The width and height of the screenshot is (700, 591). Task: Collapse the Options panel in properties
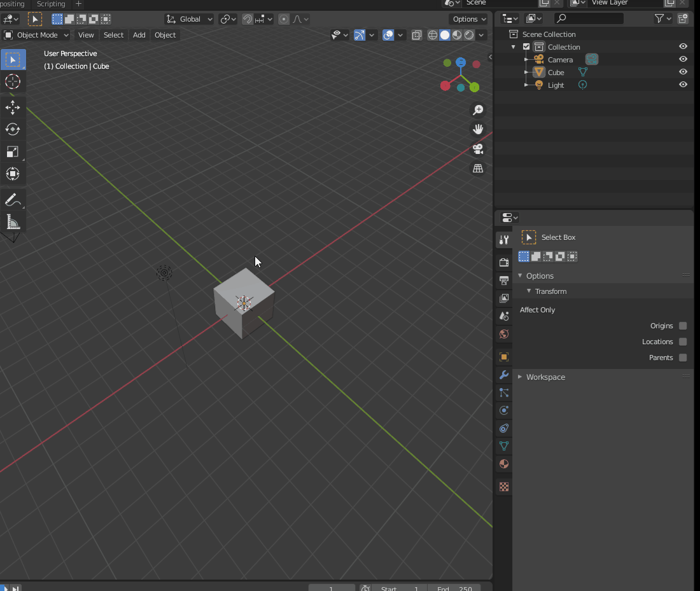click(520, 276)
